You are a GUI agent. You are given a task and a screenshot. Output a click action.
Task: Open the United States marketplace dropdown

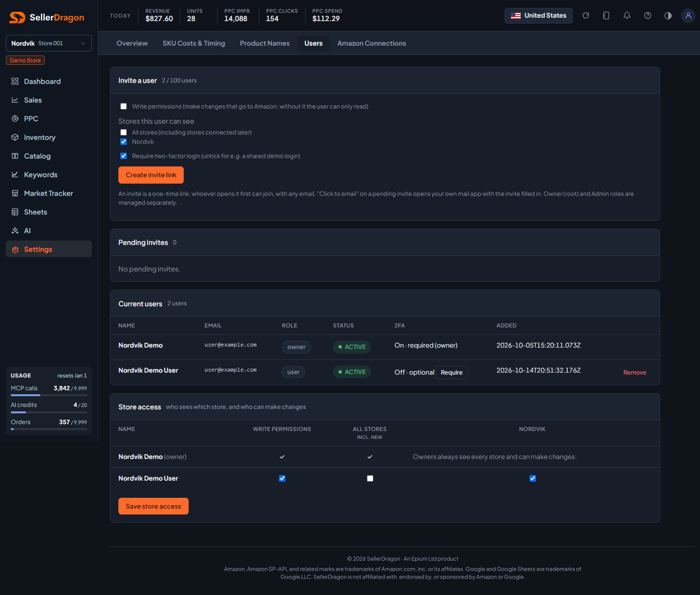coord(538,16)
